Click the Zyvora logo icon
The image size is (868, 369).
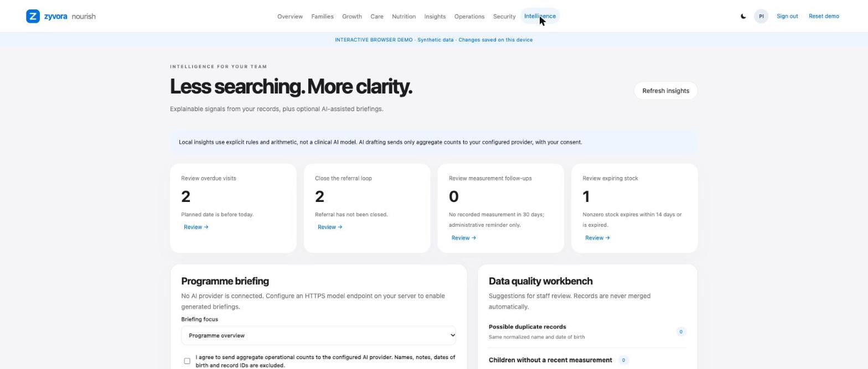click(x=33, y=16)
